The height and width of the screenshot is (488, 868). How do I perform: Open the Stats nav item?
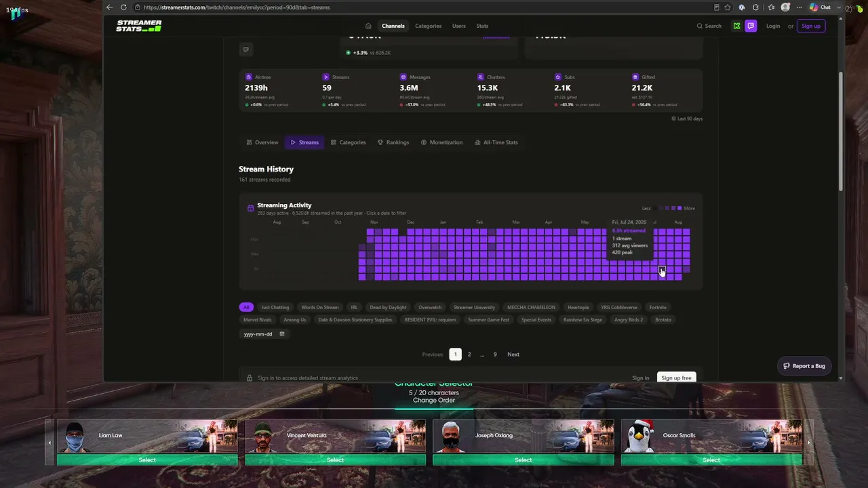click(482, 26)
